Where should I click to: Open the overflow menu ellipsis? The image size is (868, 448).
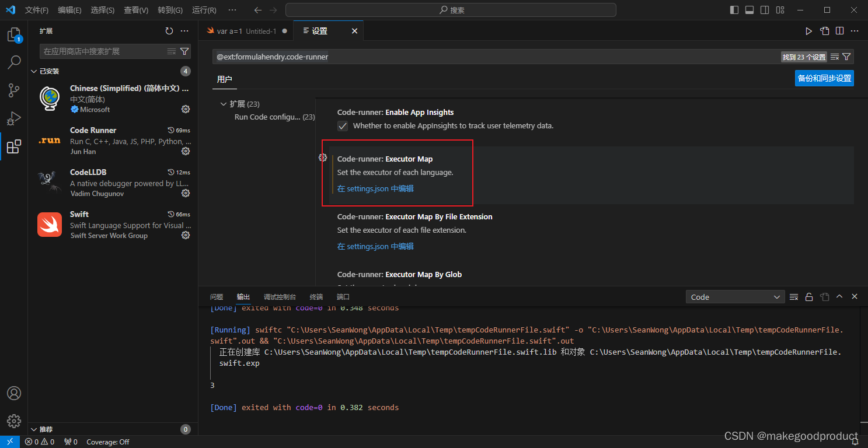[x=232, y=10]
